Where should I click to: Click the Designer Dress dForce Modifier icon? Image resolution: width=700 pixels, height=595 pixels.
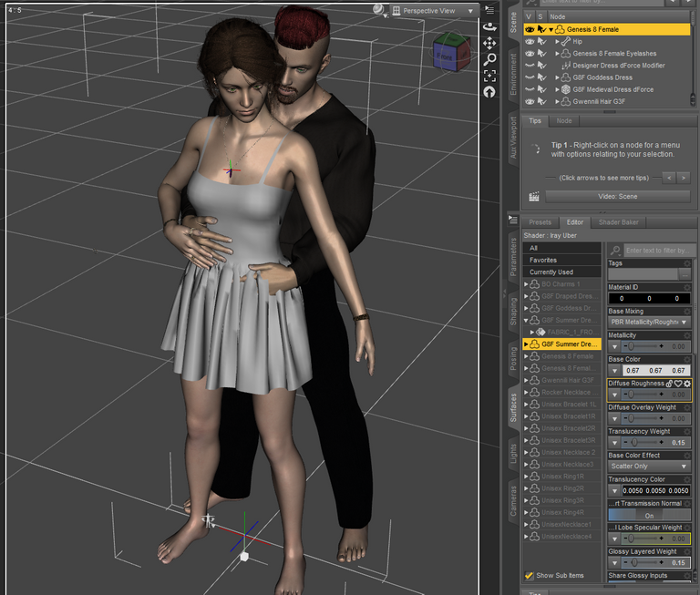[566, 66]
